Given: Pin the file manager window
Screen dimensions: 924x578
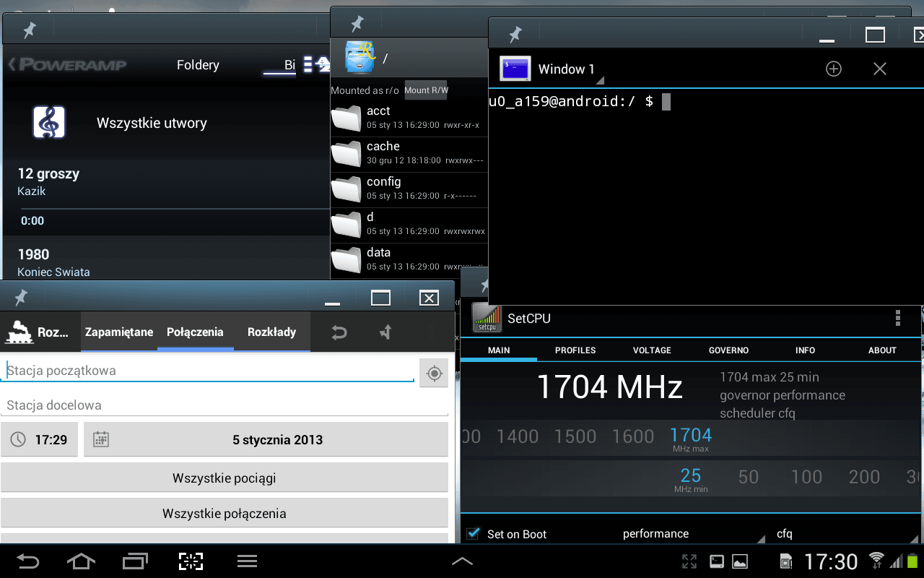Looking at the screenshot, I should click(357, 24).
